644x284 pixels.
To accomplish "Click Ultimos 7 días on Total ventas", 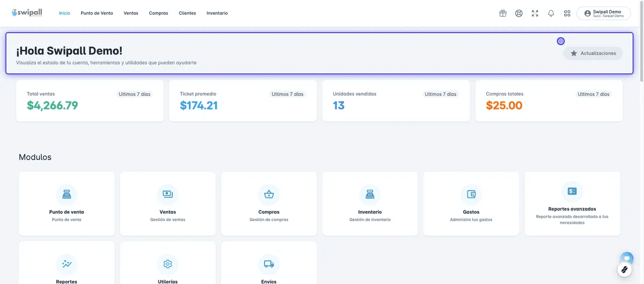I will [x=135, y=94].
